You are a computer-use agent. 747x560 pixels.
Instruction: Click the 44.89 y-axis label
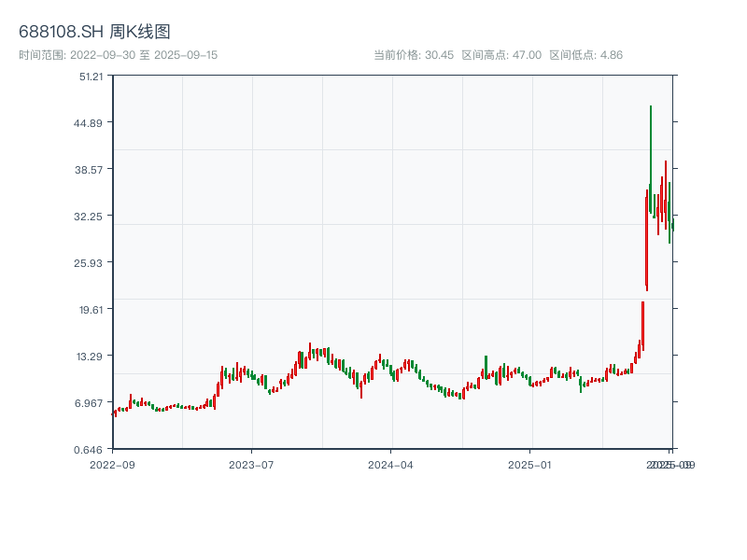tap(88, 123)
